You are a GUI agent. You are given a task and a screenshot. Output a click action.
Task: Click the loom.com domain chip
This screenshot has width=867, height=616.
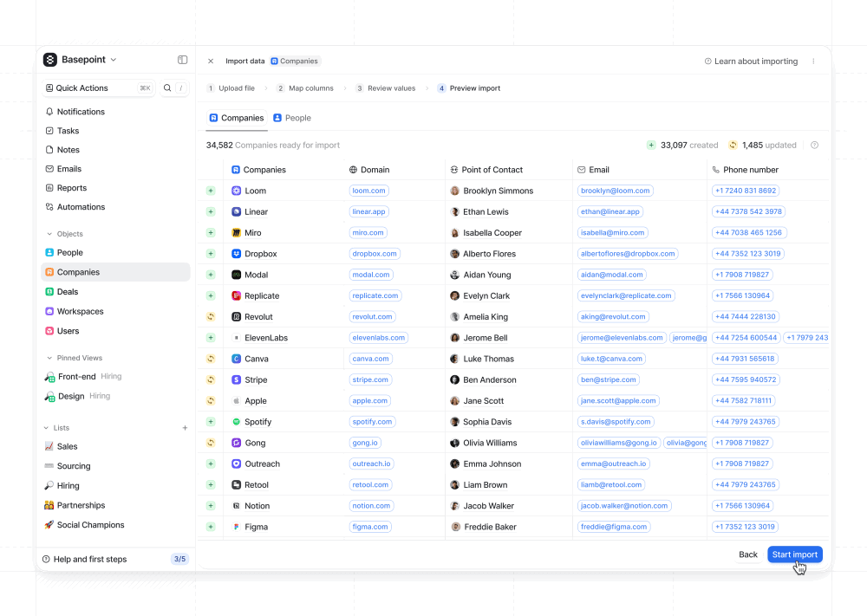click(368, 191)
